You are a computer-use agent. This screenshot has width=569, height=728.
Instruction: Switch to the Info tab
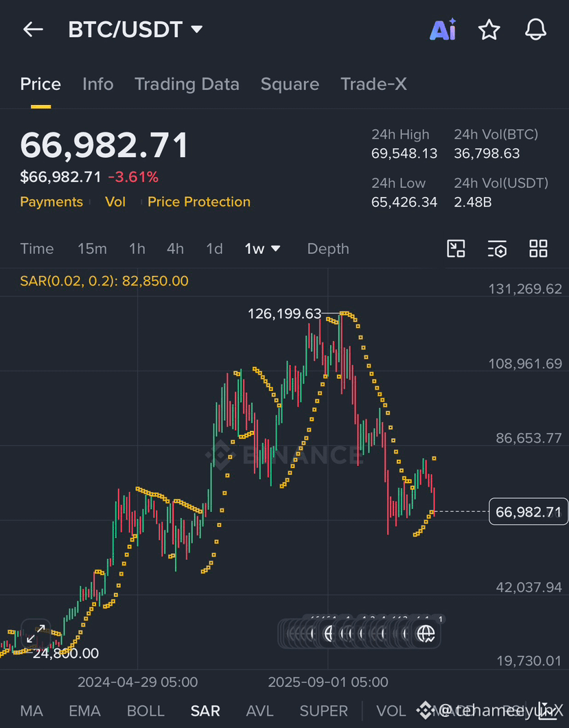coord(98,84)
